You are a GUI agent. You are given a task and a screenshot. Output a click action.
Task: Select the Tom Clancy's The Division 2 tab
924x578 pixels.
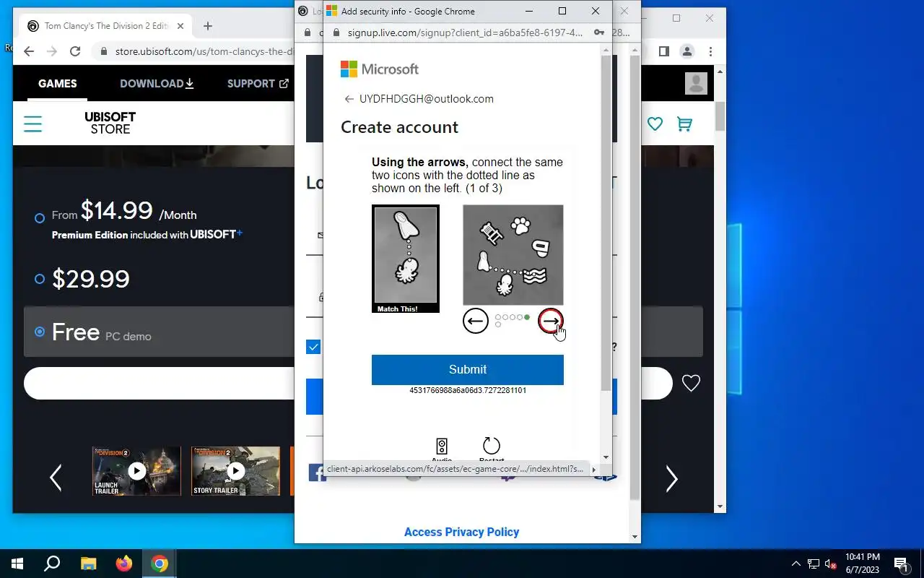pos(105,26)
